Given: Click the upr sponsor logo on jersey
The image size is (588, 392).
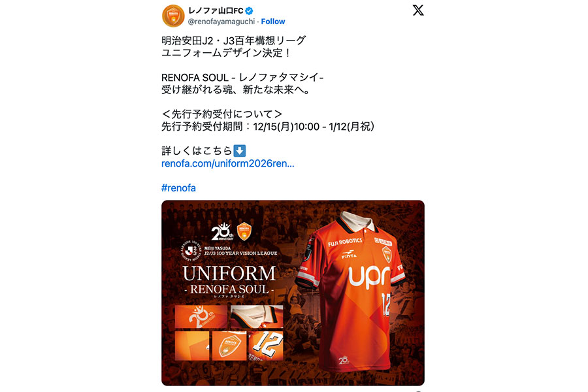Looking at the screenshot, I should (369, 276).
